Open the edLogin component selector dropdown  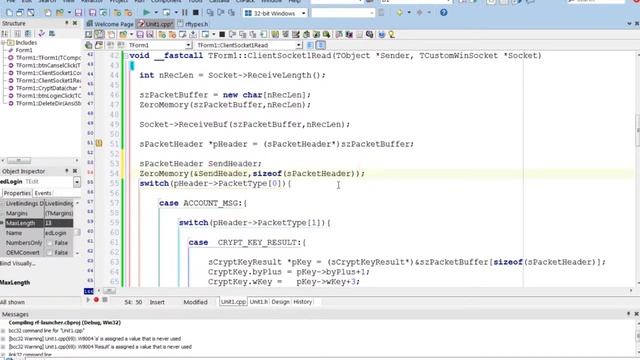coord(77,182)
